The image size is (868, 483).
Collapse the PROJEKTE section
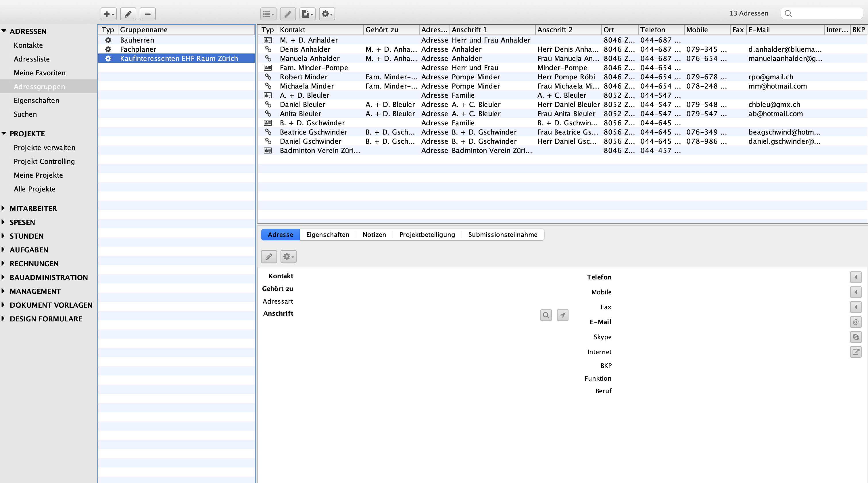[4, 133]
